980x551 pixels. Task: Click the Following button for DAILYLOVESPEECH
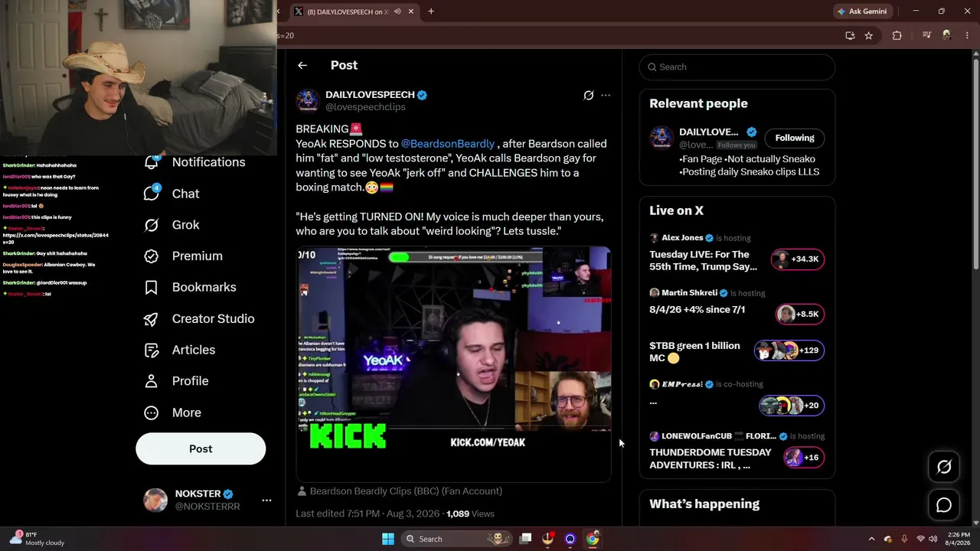(795, 138)
